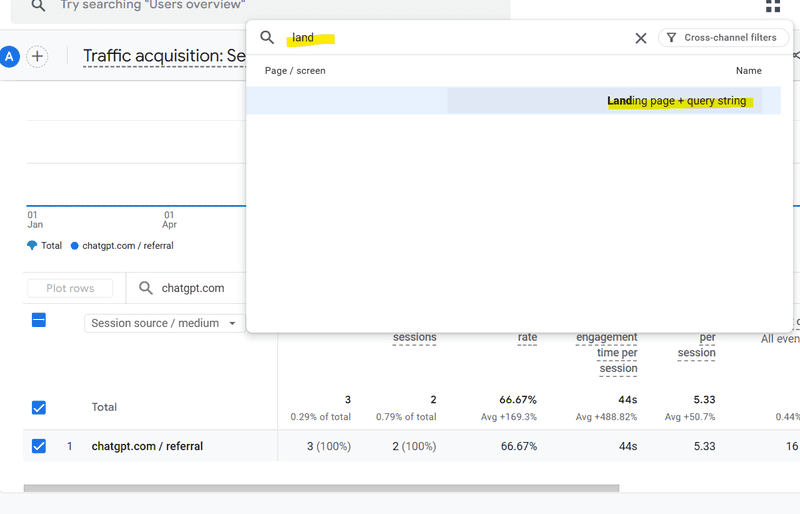Click the 0.29% of total value
The height and width of the screenshot is (514, 800).
(x=320, y=417)
